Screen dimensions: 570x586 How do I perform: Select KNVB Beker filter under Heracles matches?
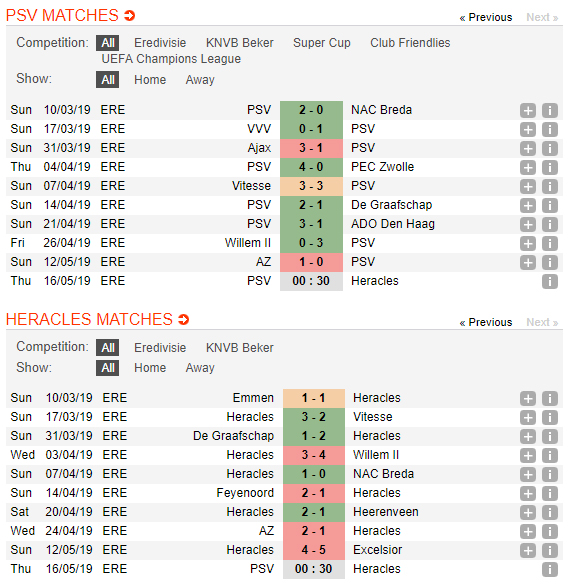click(x=240, y=348)
